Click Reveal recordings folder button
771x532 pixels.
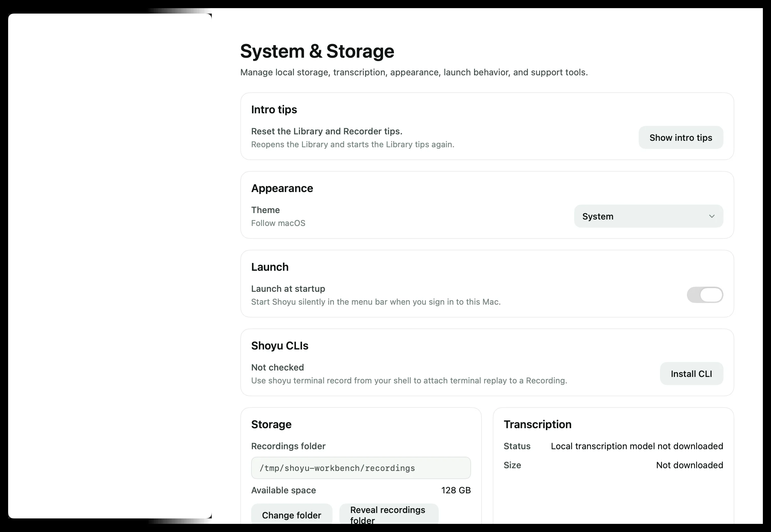click(389, 514)
